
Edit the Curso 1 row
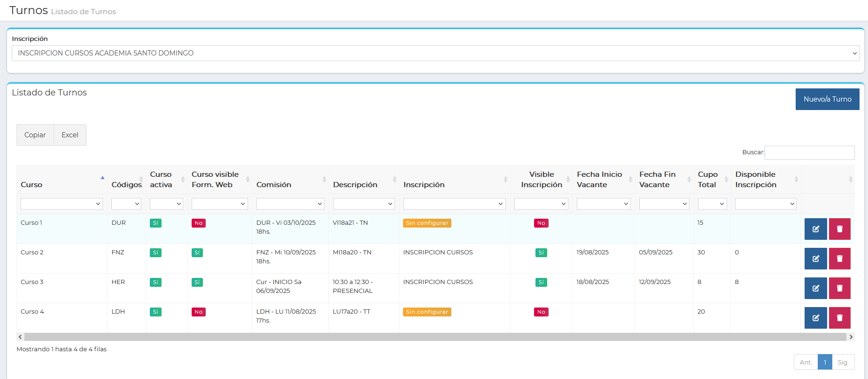pos(816,229)
